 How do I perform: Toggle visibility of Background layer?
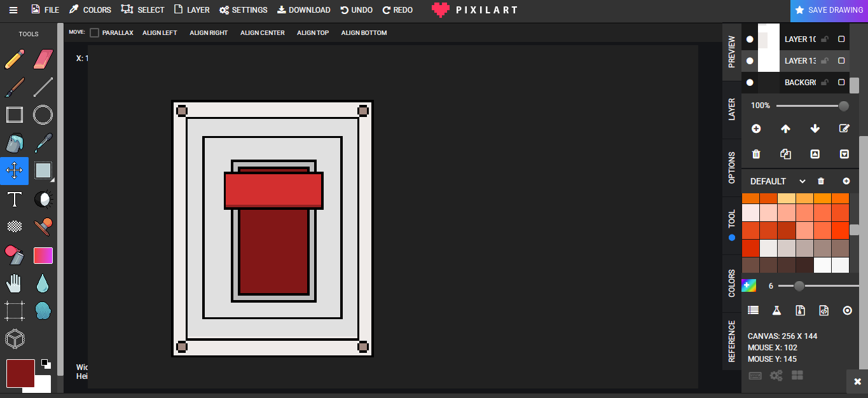tap(750, 82)
